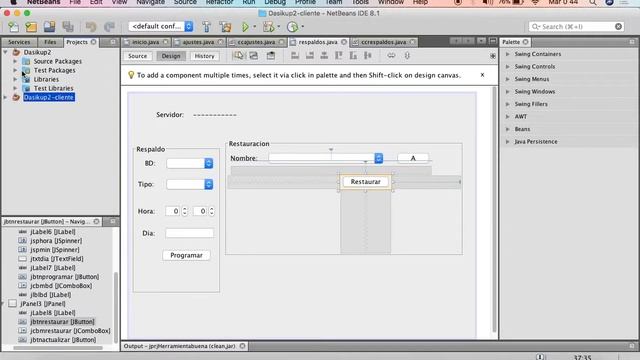Toggle vertical resizability icon

pos(407,56)
